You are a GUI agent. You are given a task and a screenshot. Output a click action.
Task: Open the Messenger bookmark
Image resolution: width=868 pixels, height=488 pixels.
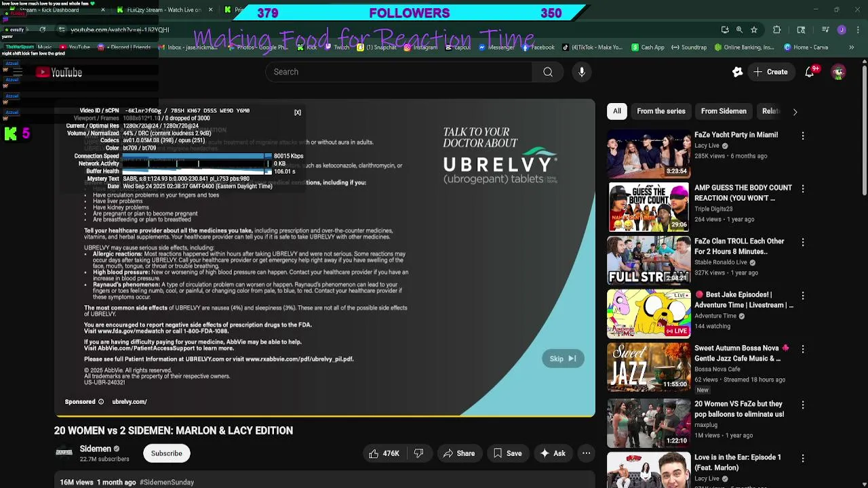(x=496, y=47)
